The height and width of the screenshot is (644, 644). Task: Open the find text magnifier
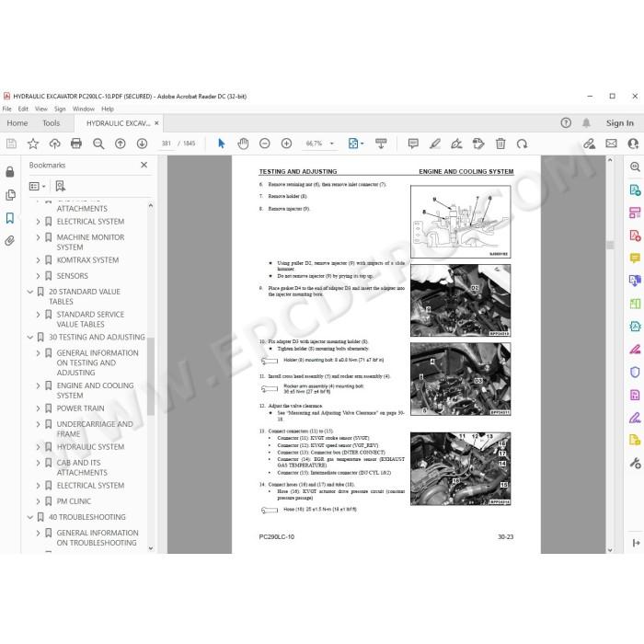point(98,144)
